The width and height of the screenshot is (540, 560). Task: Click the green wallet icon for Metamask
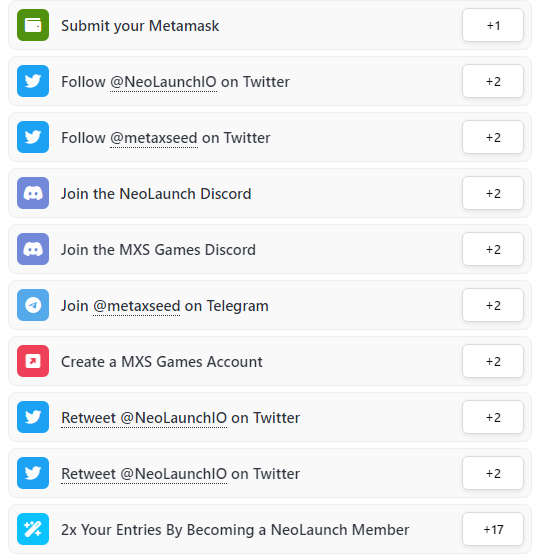(x=33, y=25)
